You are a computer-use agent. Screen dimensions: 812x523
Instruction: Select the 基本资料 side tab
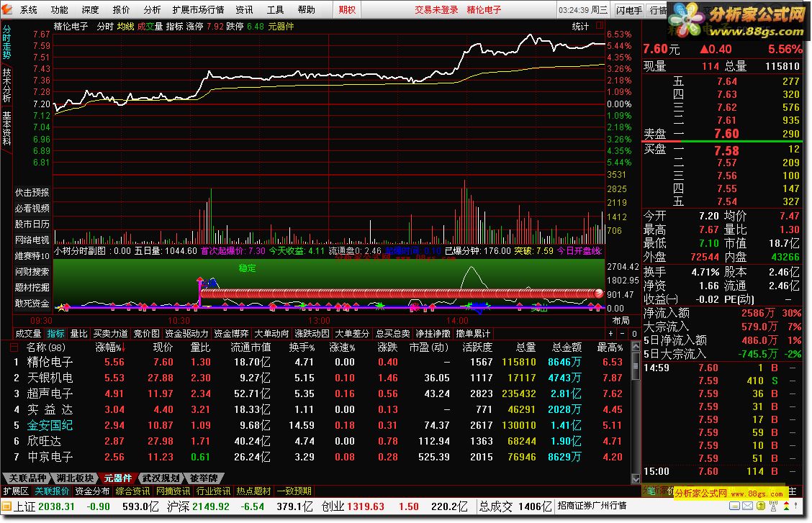pos(6,128)
